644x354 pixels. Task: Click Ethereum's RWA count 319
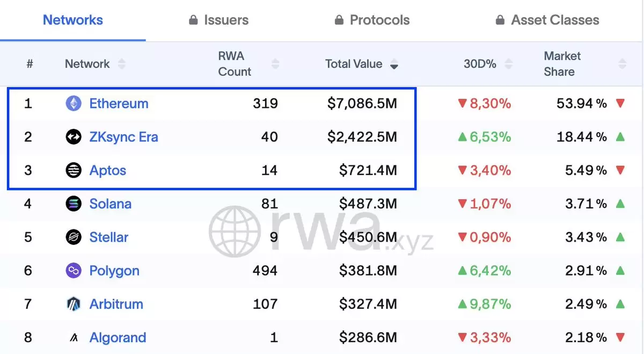click(266, 103)
